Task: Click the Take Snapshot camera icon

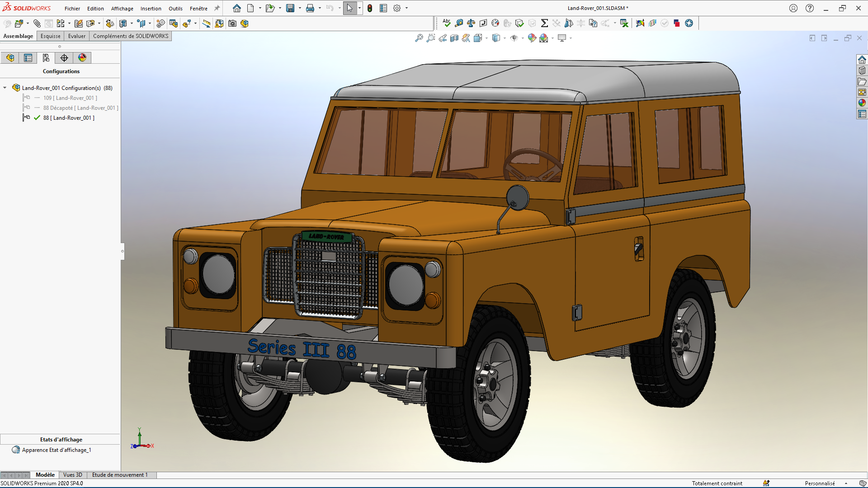Action: pyautogui.click(x=232, y=23)
